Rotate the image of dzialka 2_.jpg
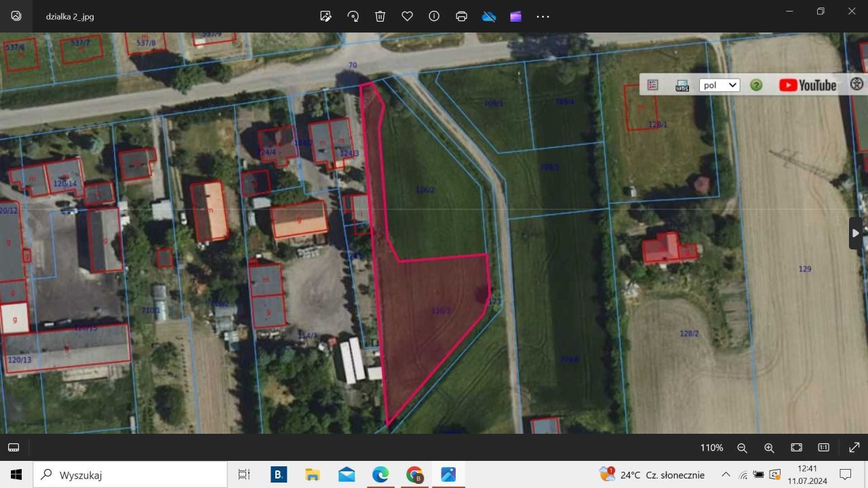The width and height of the screenshot is (868, 488). 353,16
